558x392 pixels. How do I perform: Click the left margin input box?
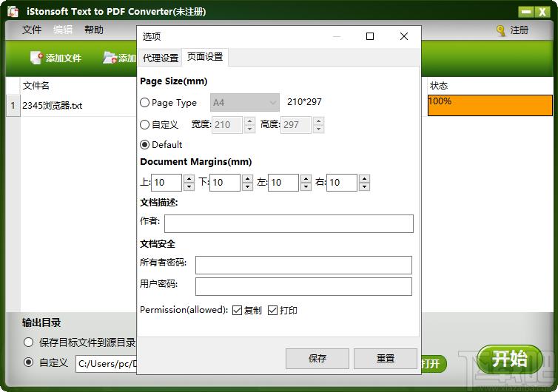coord(283,183)
